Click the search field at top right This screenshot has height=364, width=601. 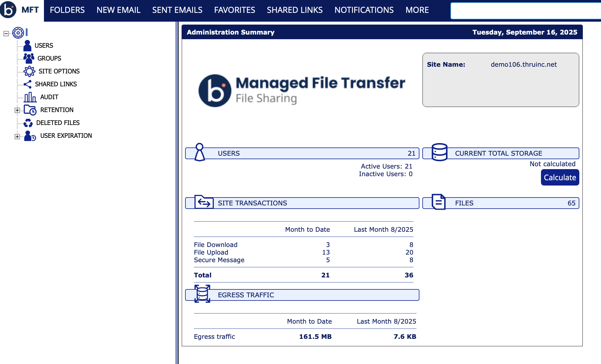(x=525, y=11)
